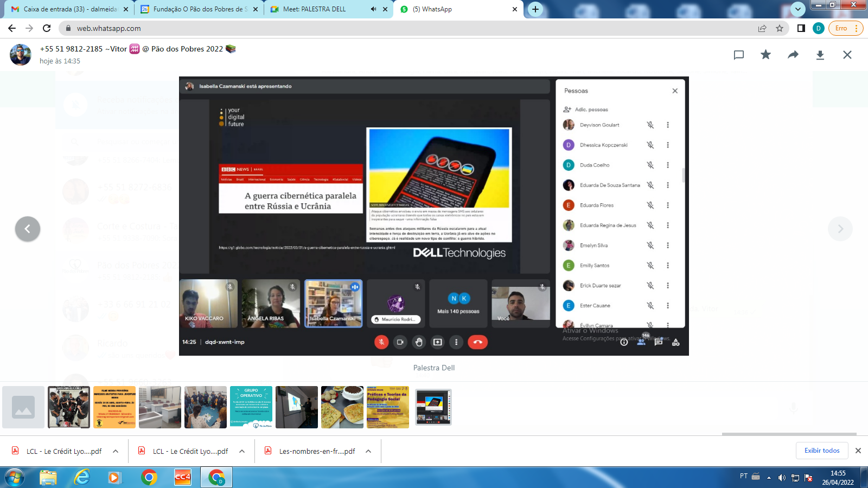The width and height of the screenshot is (868, 488).
Task: Switch to Meet: PALESTRA DELL tab
Action: (x=320, y=9)
